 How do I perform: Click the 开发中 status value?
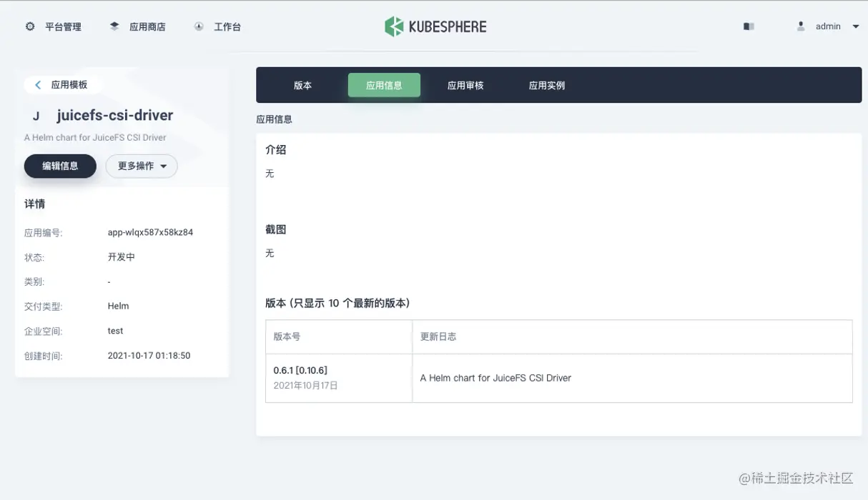122,257
